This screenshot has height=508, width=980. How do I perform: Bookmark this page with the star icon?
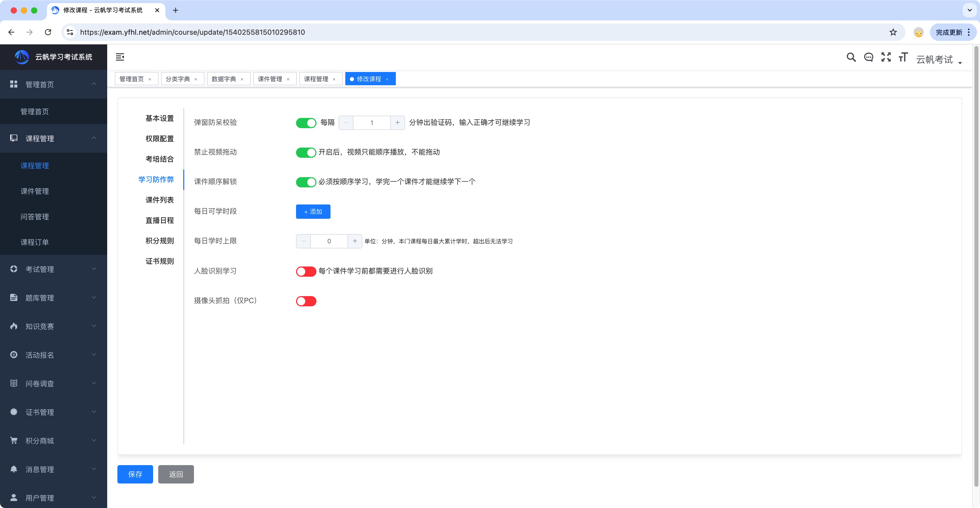click(x=893, y=32)
